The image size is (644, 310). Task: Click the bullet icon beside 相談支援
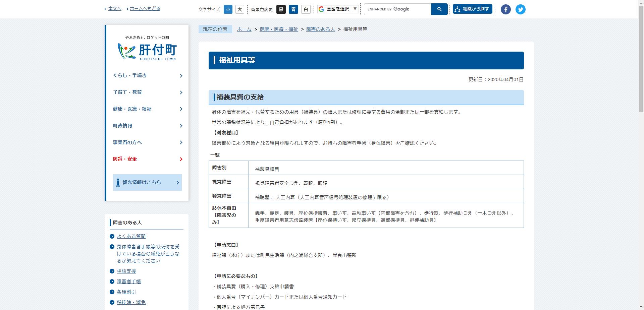[112, 271]
